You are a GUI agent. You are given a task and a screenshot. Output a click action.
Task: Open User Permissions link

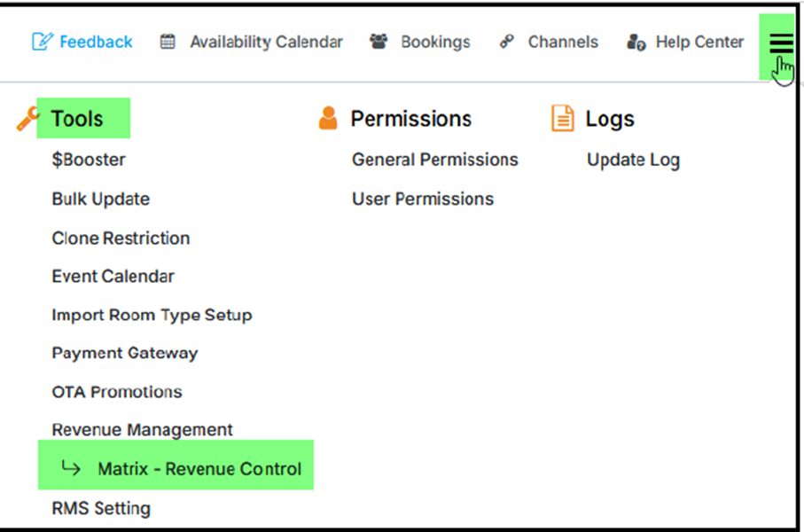(x=423, y=199)
